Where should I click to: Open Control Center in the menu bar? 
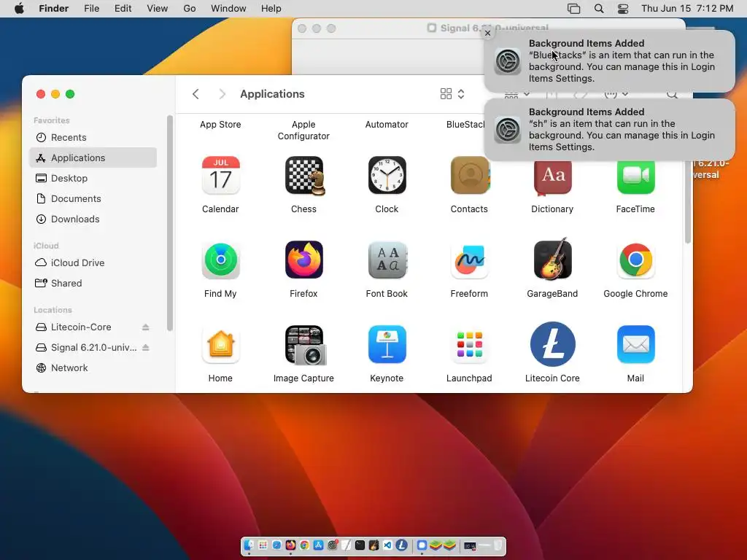(x=623, y=9)
